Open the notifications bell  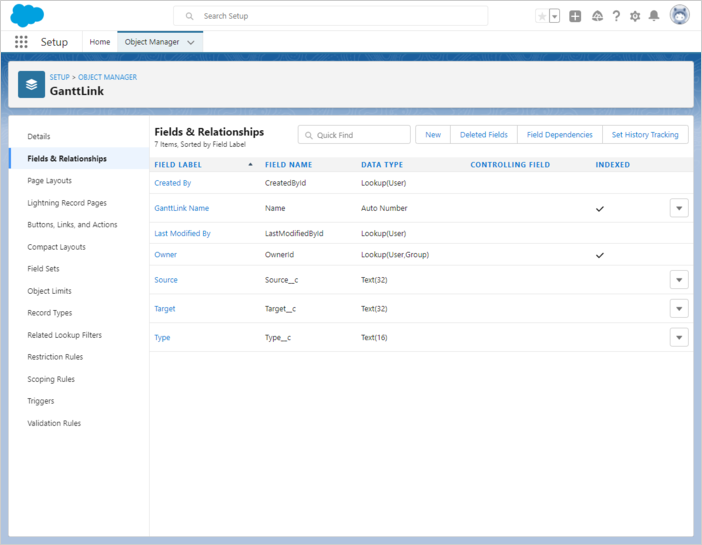click(x=654, y=16)
